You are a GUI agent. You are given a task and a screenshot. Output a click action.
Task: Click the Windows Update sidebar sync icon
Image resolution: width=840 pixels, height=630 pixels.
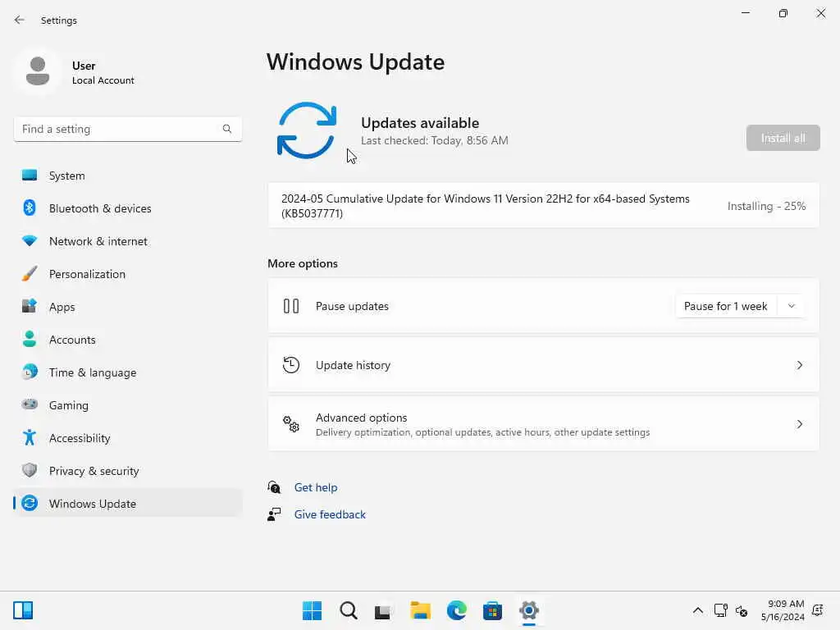pyautogui.click(x=30, y=503)
